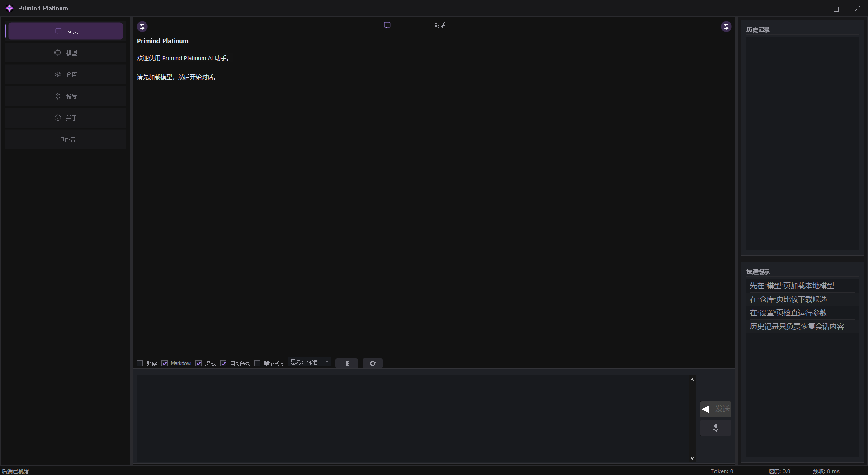The image size is (868, 475).
Task: Click the toggle-panel icon at chat header right
Action: (x=726, y=27)
